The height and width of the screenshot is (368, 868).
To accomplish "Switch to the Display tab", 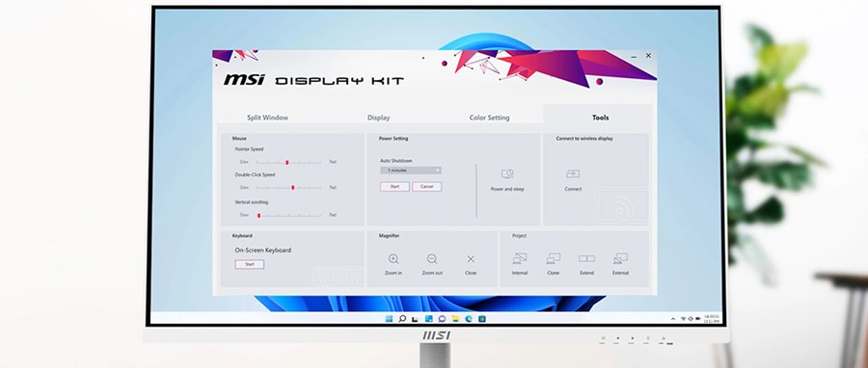I will click(379, 118).
